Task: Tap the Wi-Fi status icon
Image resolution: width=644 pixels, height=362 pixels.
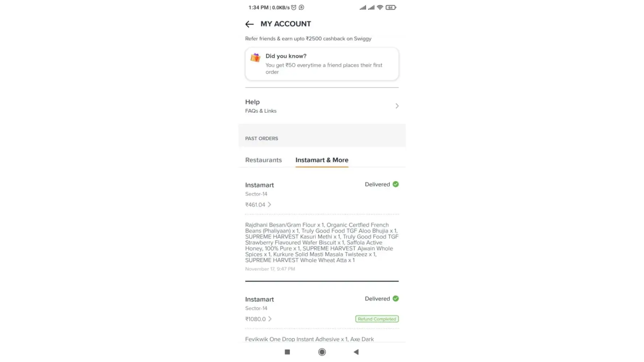Action: tap(380, 8)
